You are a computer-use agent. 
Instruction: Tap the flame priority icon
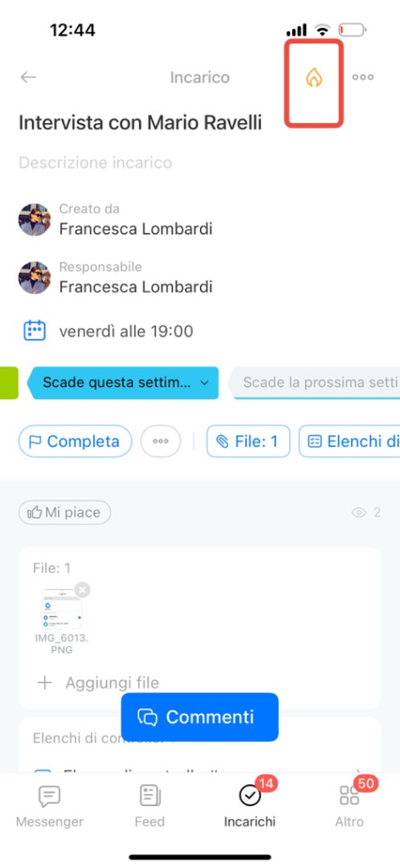[314, 77]
